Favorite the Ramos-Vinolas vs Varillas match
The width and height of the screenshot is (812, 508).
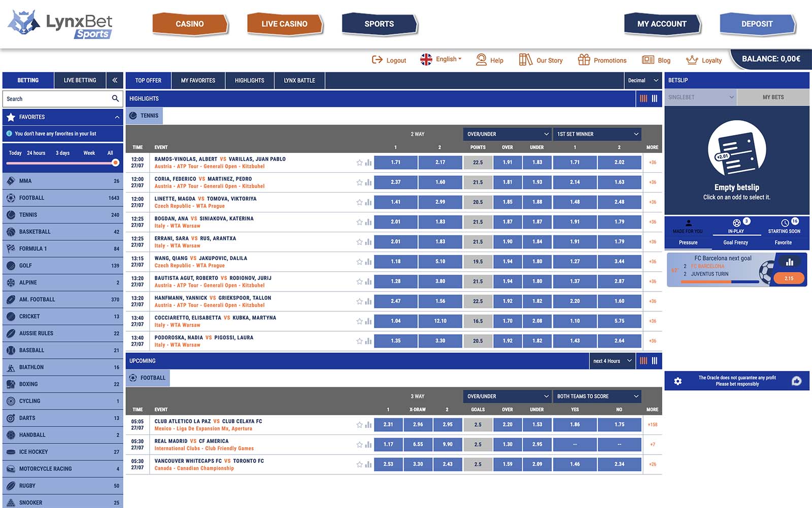coord(359,163)
